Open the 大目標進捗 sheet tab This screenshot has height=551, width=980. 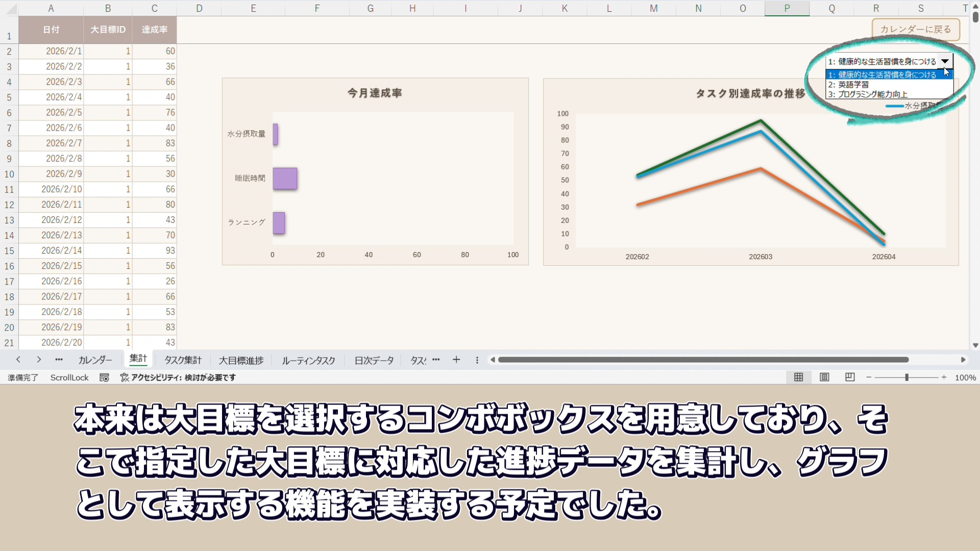pyautogui.click(x=241, y=360)
